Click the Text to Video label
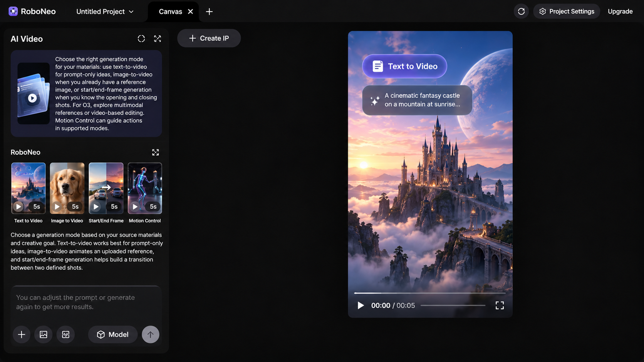Viewport: 644px width, 362px height. click(x=29, y=221)
